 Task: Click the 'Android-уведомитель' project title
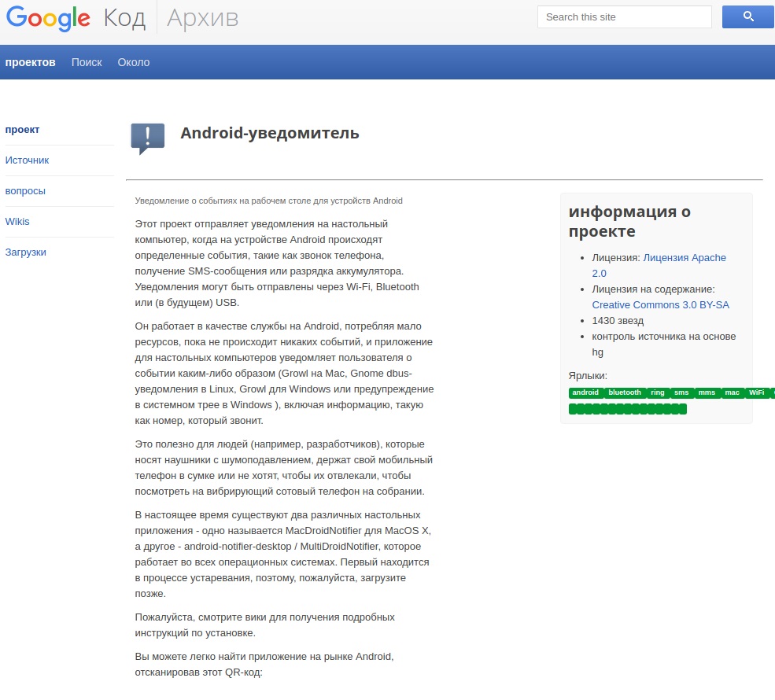270,134
